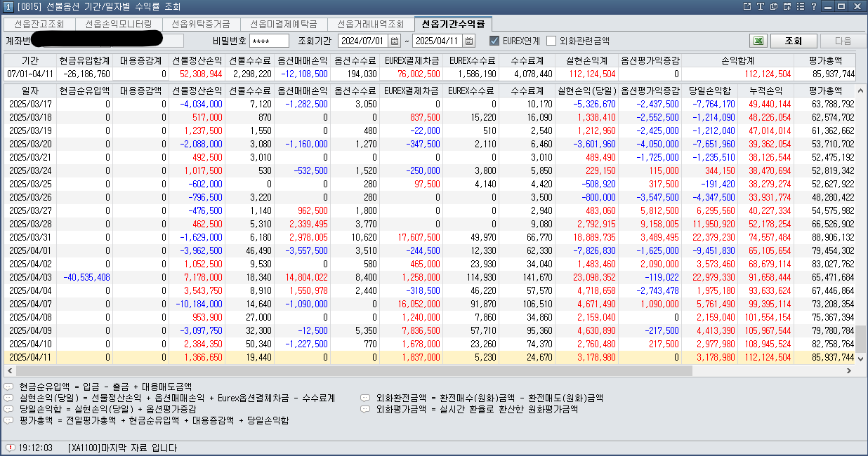
Task: Click the app icon left of [0815] title
Action: [x=7, y=6]
